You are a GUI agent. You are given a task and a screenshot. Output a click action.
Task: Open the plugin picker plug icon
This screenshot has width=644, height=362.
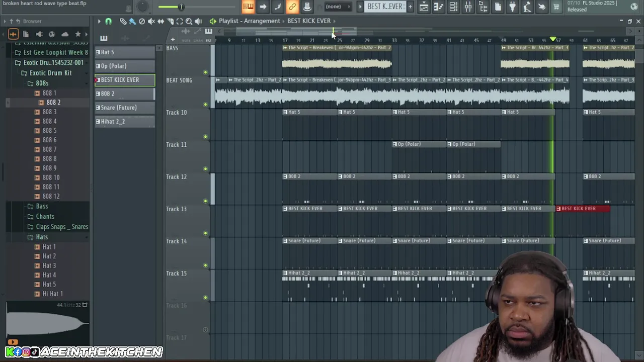coord(512,7)
